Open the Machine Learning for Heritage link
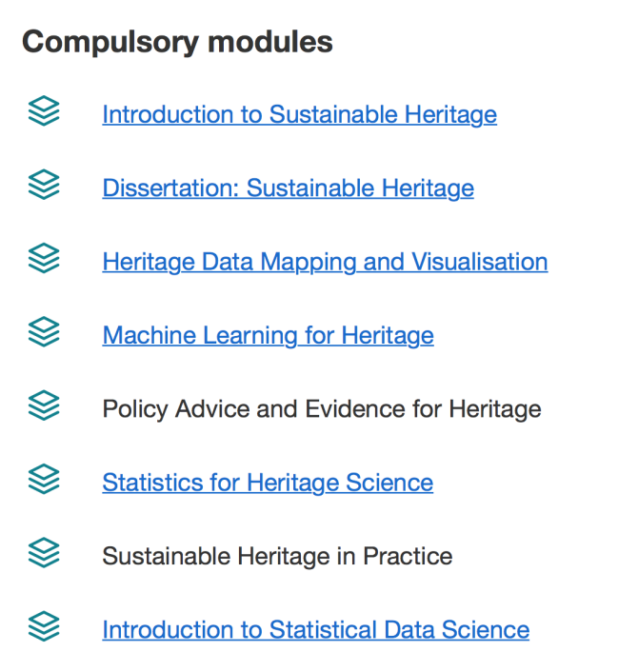 pos(268,336)
